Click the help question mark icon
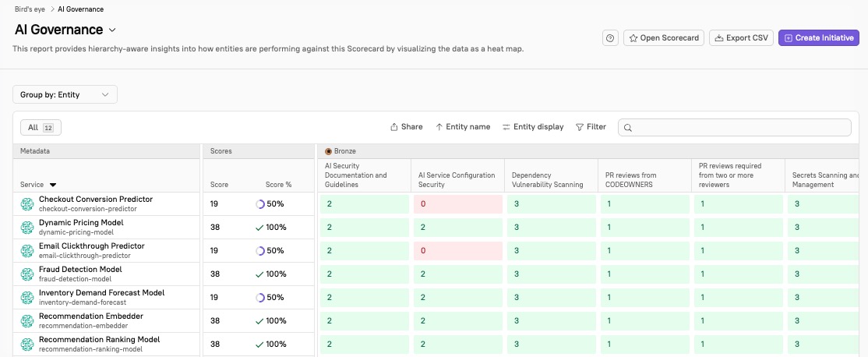This screenshot has width=868, height=357. 610,38
